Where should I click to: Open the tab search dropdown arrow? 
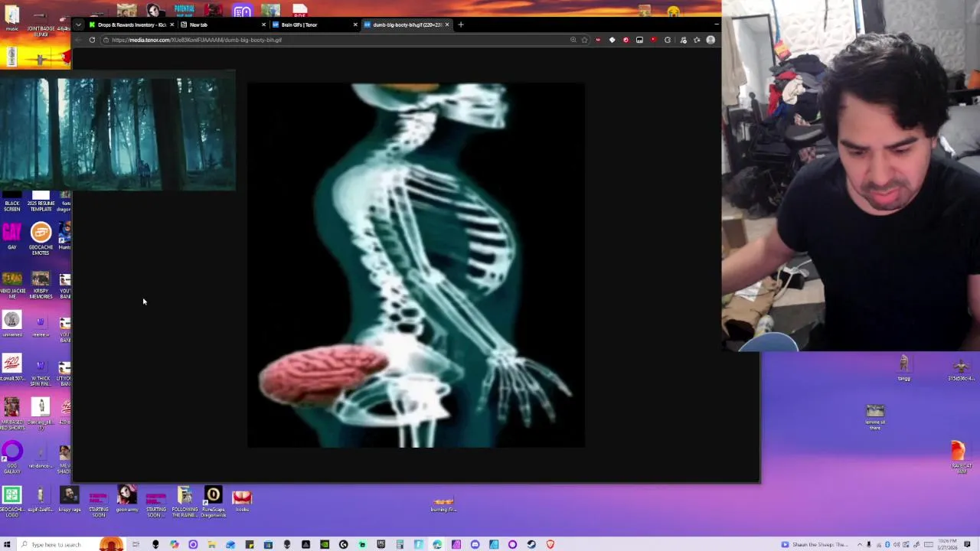(78, 24)
